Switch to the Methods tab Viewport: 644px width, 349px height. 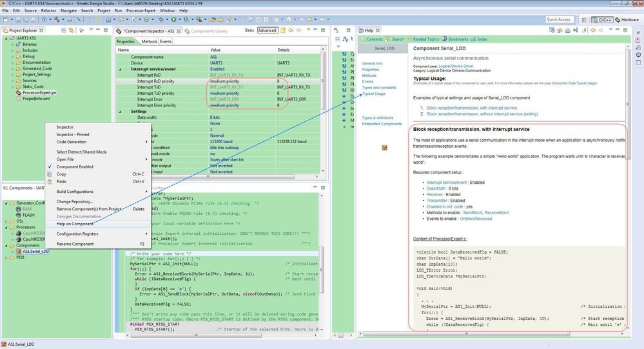149,41
